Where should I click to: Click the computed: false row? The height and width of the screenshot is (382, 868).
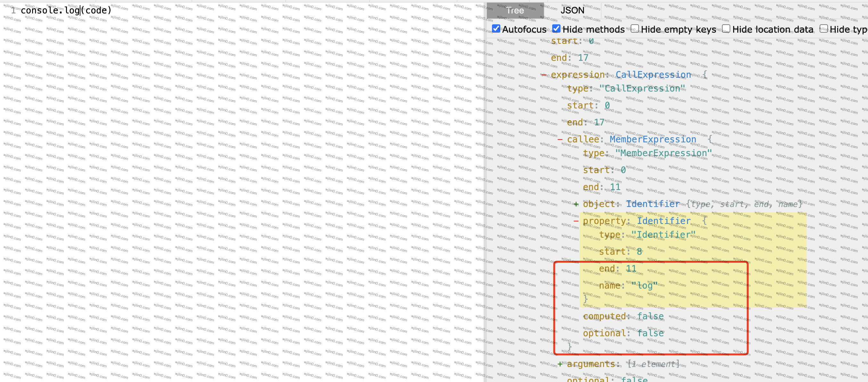click(623, 316)
